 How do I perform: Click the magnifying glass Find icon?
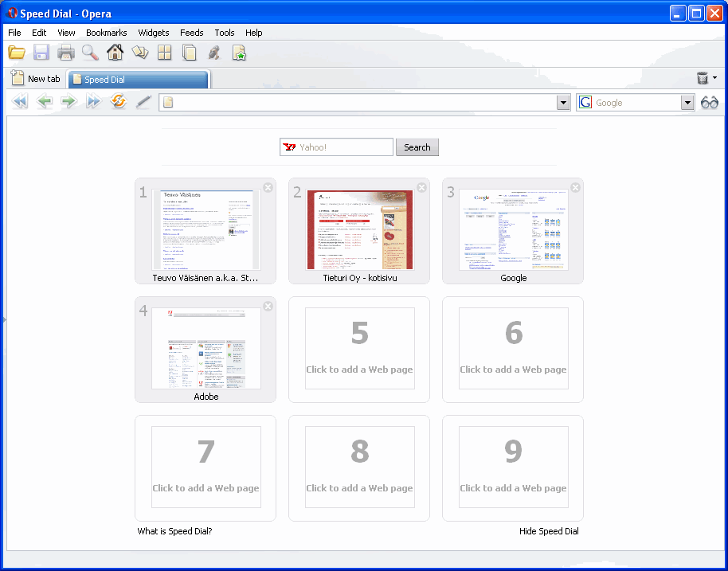click(90, 53)
